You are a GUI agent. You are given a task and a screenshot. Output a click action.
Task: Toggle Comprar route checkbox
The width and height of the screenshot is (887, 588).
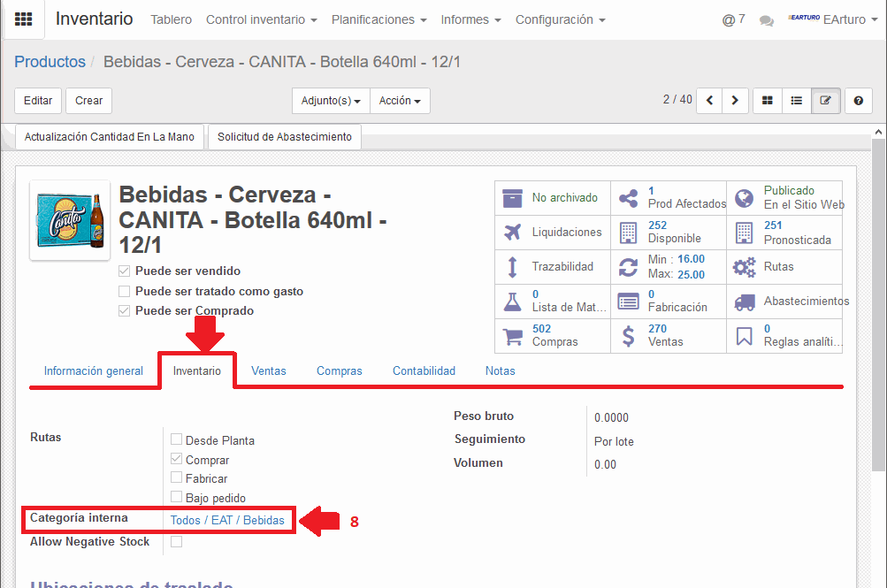177,459
